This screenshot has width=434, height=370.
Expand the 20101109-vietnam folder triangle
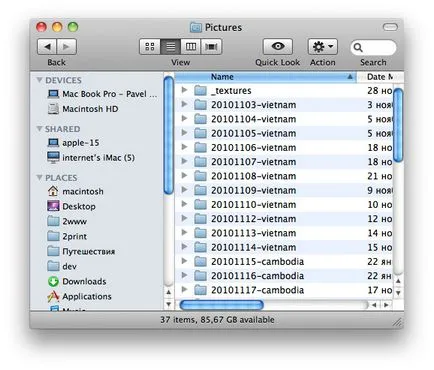coord(184,190)
